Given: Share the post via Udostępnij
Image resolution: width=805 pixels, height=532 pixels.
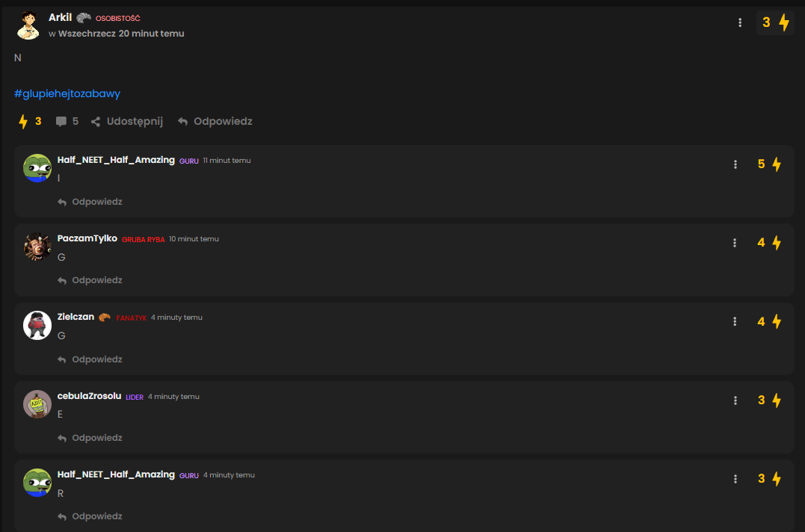Looking at the screenshot, I should (x=127, y=122).
